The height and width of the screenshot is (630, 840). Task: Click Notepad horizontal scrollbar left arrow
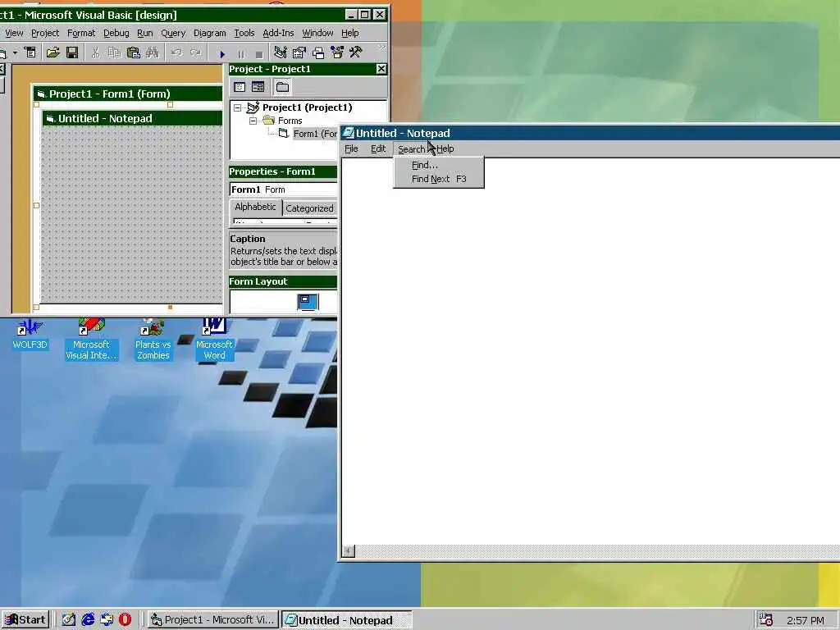pyautogui.click(x=349, y=551)
